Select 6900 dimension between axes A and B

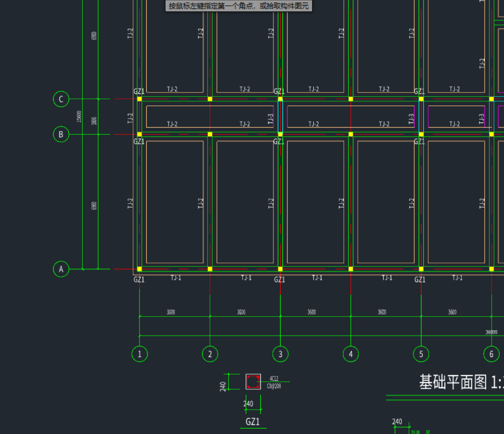[94, 206]
